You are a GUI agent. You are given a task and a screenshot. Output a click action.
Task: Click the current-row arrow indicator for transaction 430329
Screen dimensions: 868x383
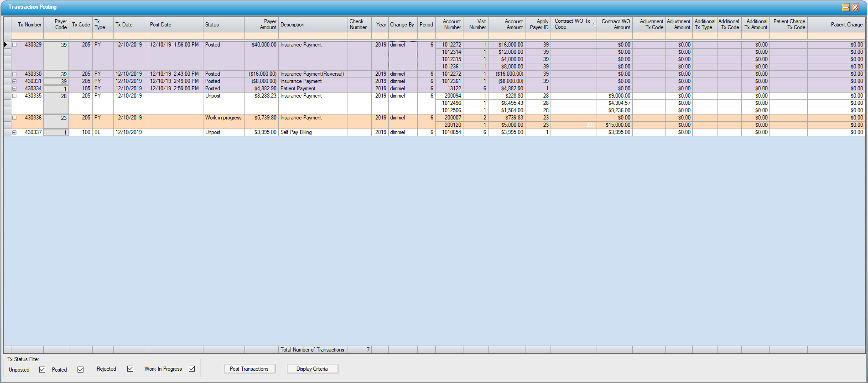[6, 45]
